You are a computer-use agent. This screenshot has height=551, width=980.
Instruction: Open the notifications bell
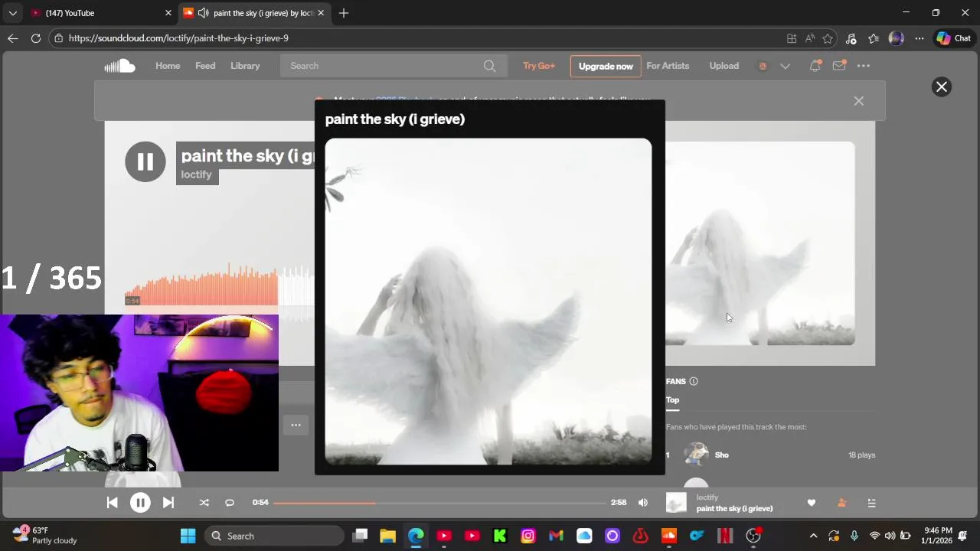click(x=815, y=66)
